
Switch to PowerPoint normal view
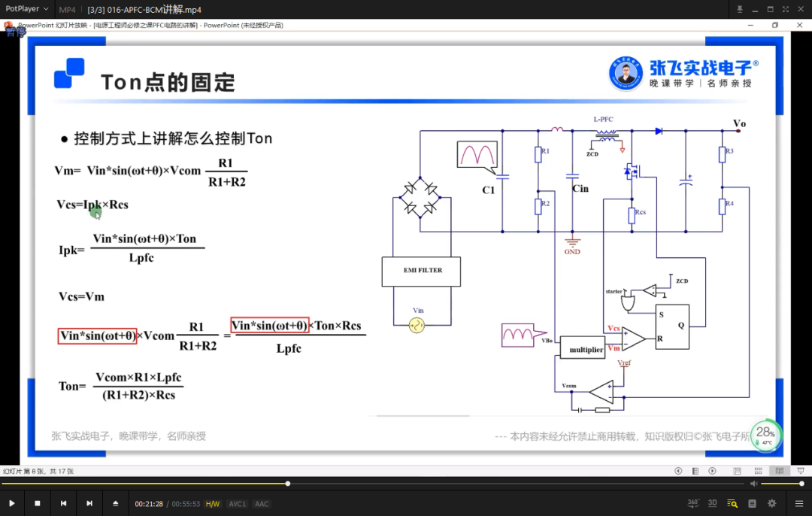[x=737, y=471]
